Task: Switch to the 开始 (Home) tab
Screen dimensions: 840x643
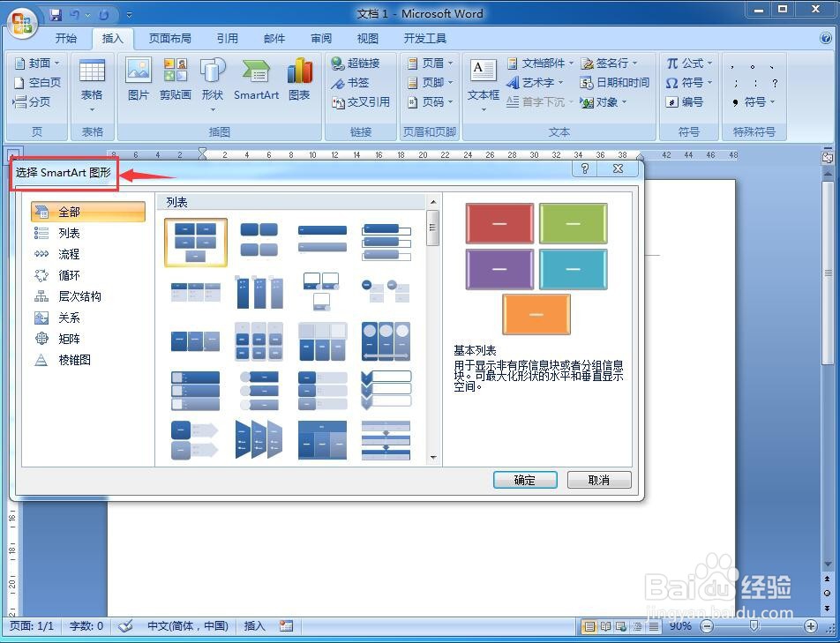Action: [66, 38]
